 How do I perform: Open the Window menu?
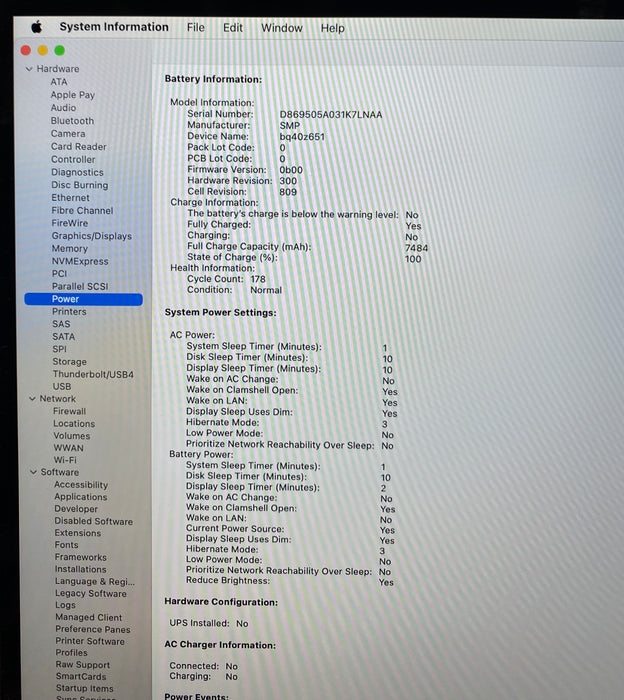pos(282,28)
